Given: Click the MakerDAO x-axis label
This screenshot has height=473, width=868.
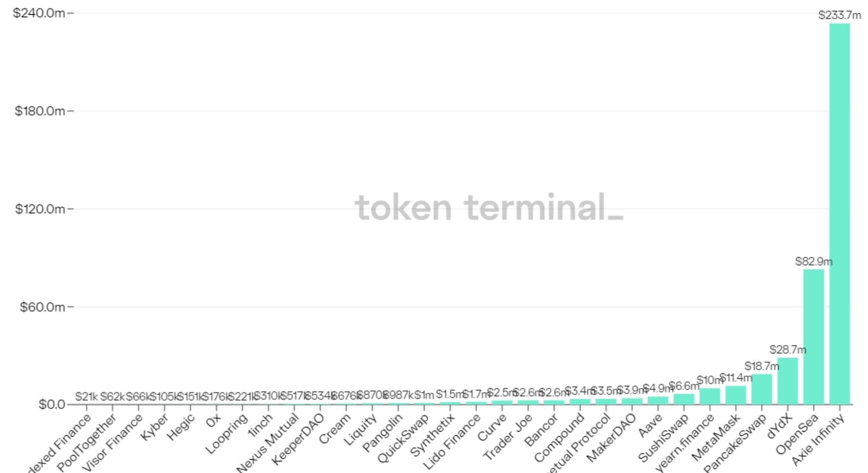Looking at the screenshot, I should point(611,438).
